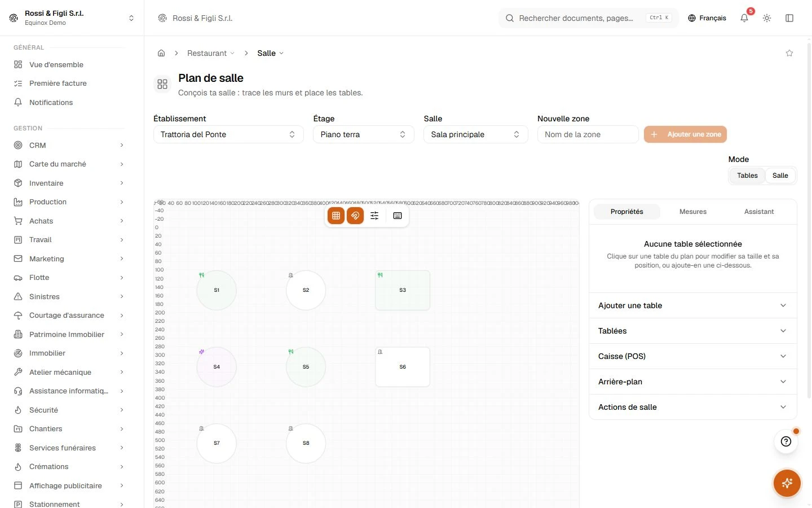Toggle the grid display button
The width and height of the screenshot is (812, 508).
click(x=336, y=216)
